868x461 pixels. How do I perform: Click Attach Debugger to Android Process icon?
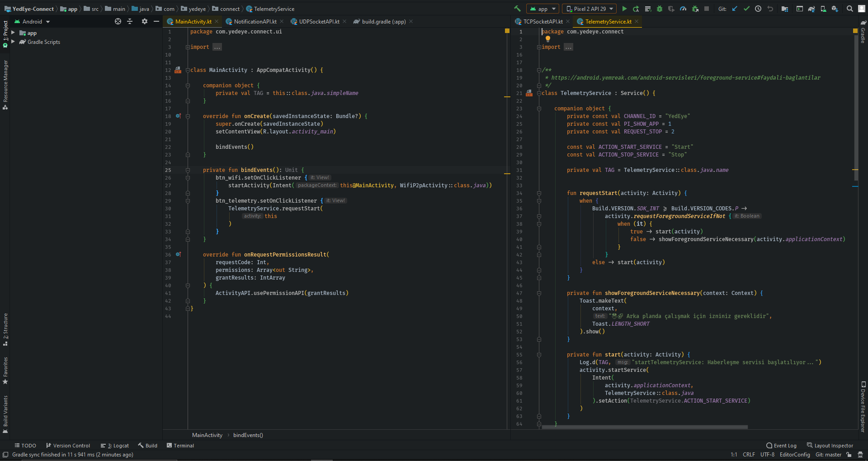695,9
